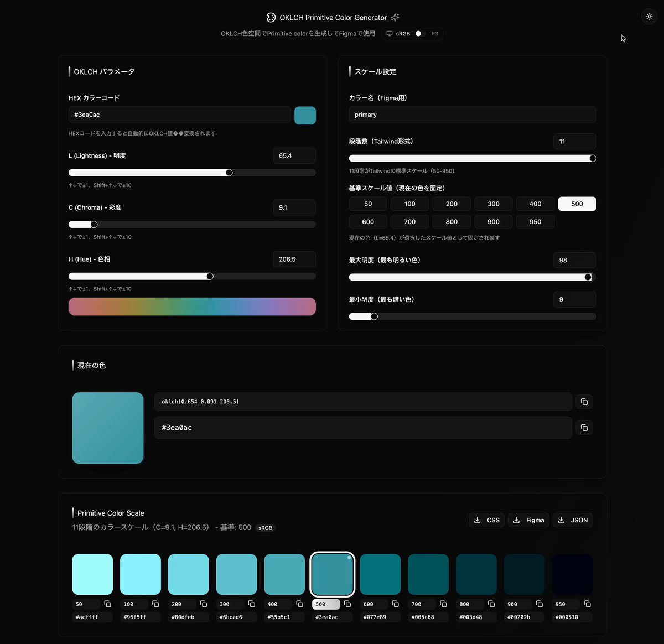This screenshot has height=644, width=664.
Task: Focus the Hue value field 206.5
Action: pyautogui.click(x=294, y=259)
